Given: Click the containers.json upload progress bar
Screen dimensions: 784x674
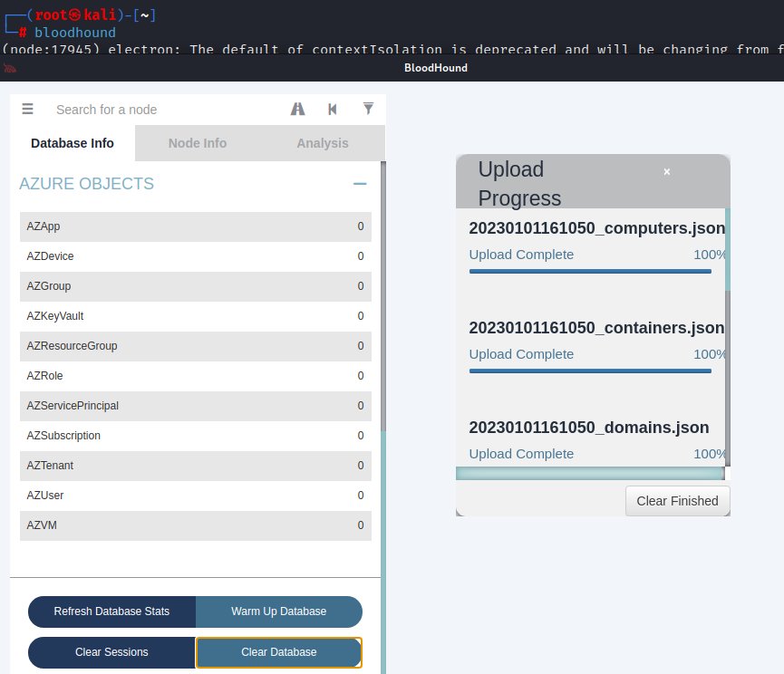Looking at the screenshot, I should point(590,371).
